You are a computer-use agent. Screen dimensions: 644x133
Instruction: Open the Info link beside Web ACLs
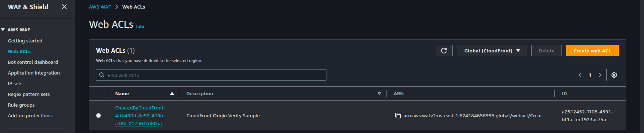pyautogui.click(x=140, y=26)
